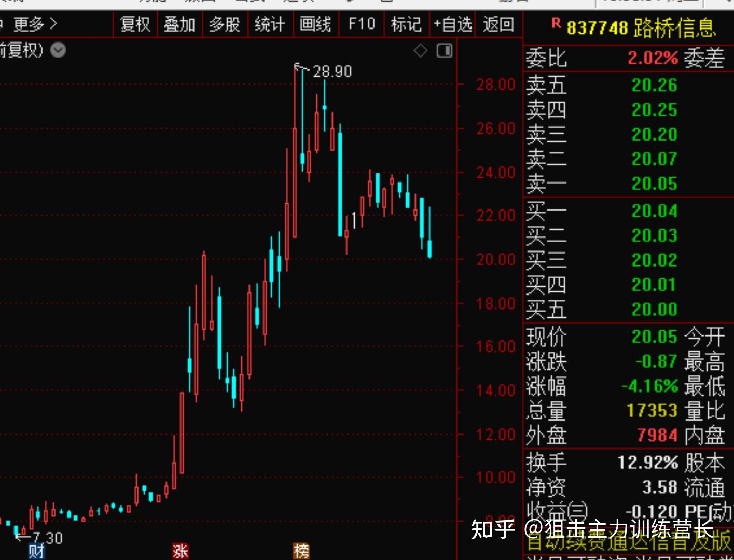Select stock title 837748 路桥信息

[641, 27]
